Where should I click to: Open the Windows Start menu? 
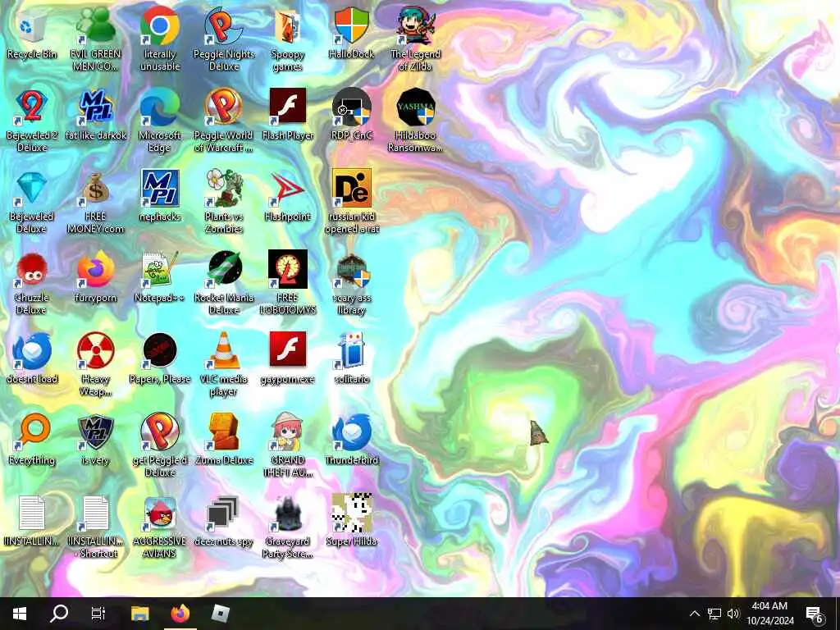[20, 614]
